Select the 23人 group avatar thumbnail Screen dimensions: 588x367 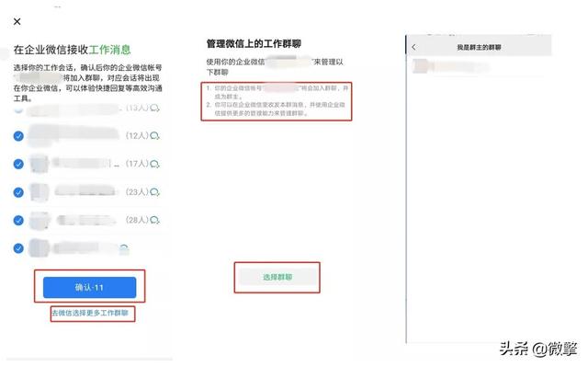(40, 192)
